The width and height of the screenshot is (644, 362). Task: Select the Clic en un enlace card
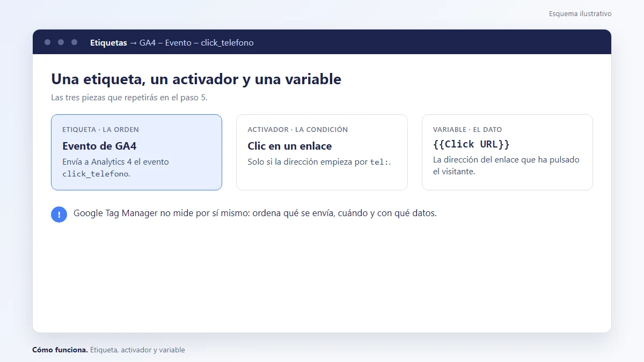pyautogui.click(x=322, y=152)
